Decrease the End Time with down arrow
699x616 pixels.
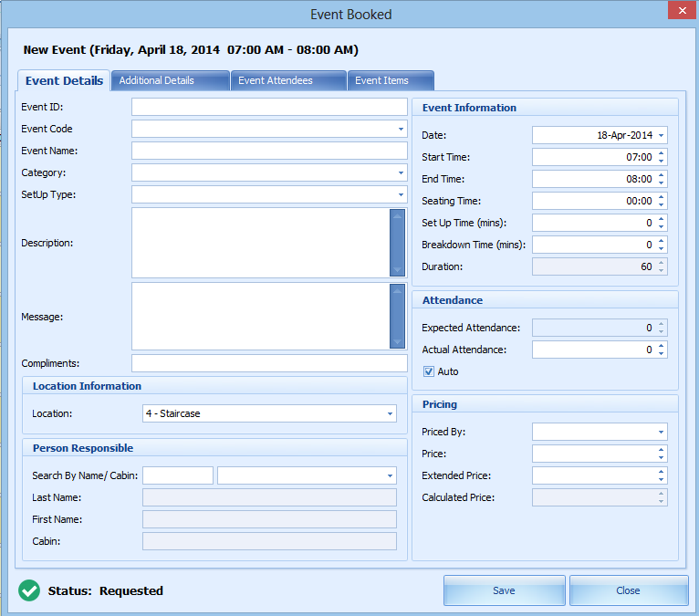[661, 183]
